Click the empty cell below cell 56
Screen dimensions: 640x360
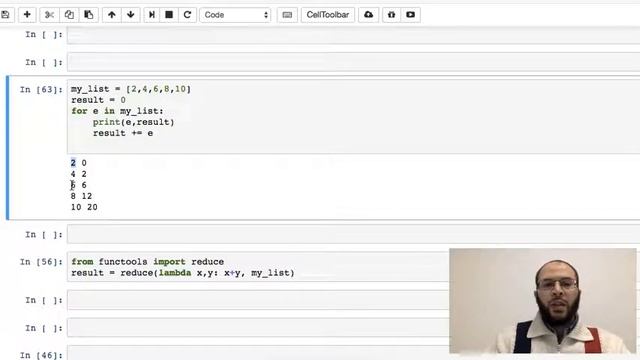(258, 300)
